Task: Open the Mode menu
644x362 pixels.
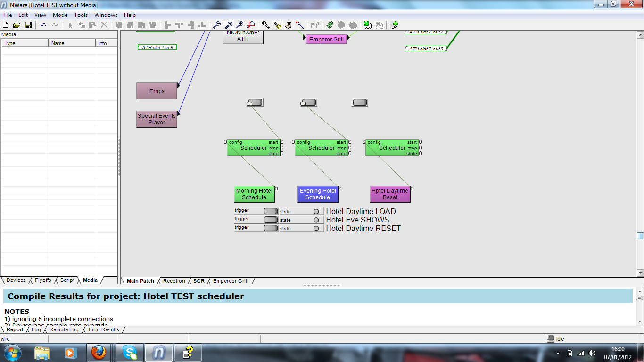Action: pos(60,15)
